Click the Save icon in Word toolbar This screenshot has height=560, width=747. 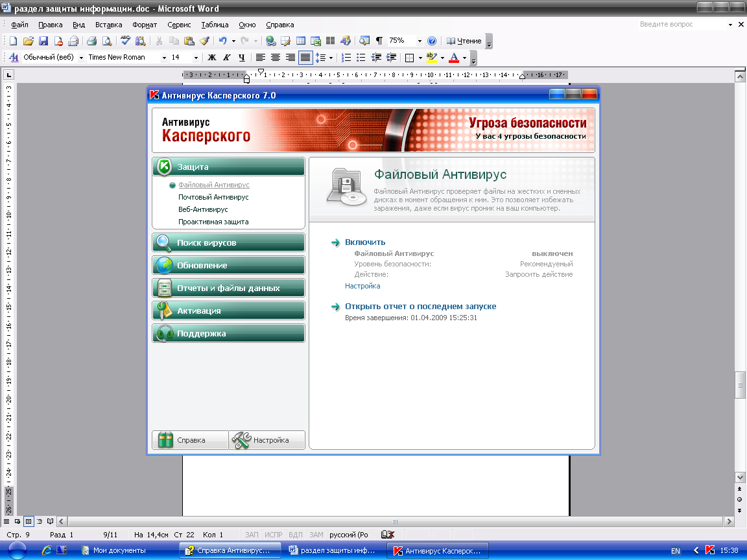[43, 41]
